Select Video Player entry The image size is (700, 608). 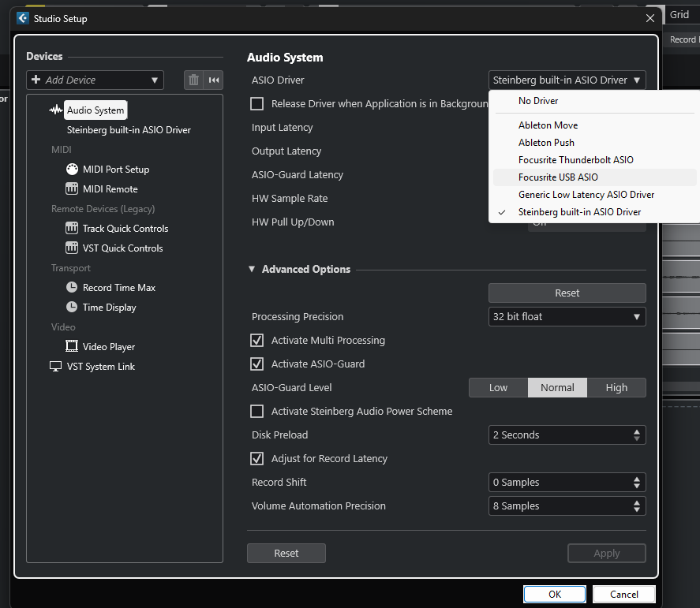point(109,347)
